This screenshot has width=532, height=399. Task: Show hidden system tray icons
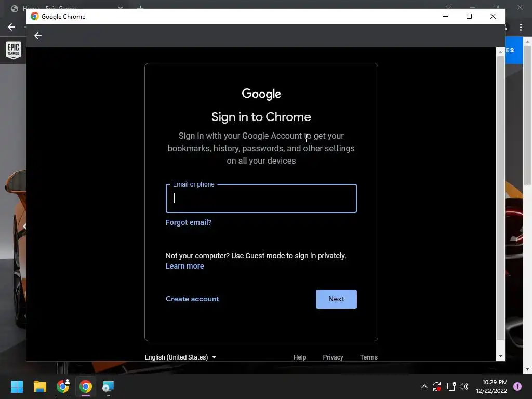pos(424,387)
